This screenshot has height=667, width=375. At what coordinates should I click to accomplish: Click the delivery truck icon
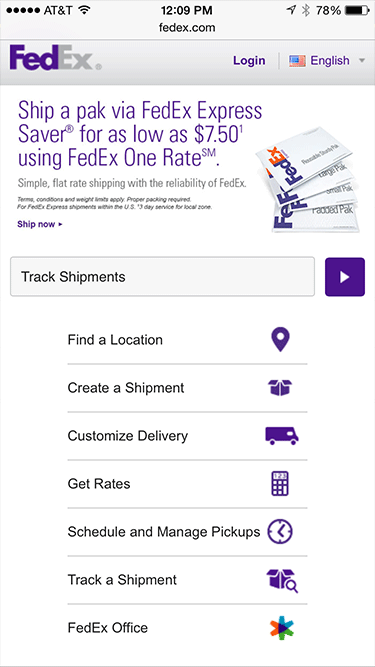click(x=281, y=436)
